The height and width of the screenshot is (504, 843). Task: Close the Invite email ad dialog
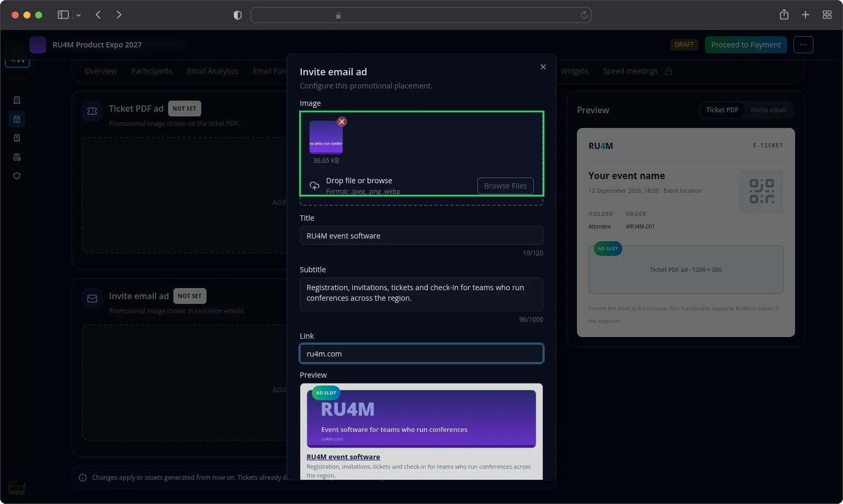(543, 67)
